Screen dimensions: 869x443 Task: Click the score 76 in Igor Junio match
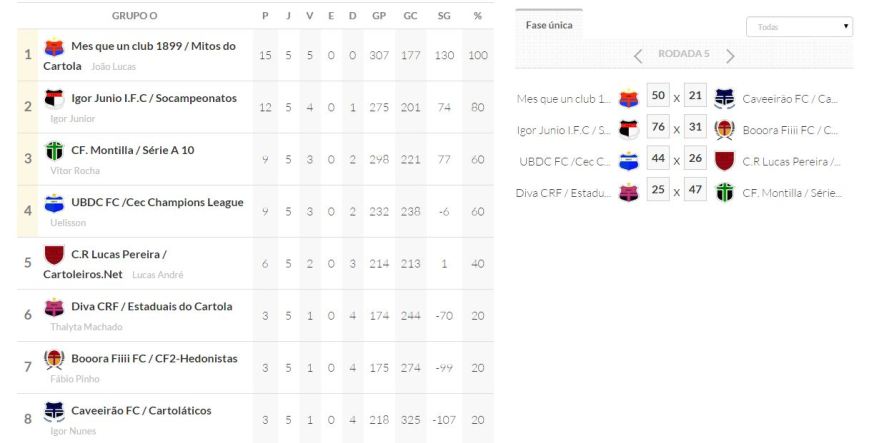click(x=658, y=128)
